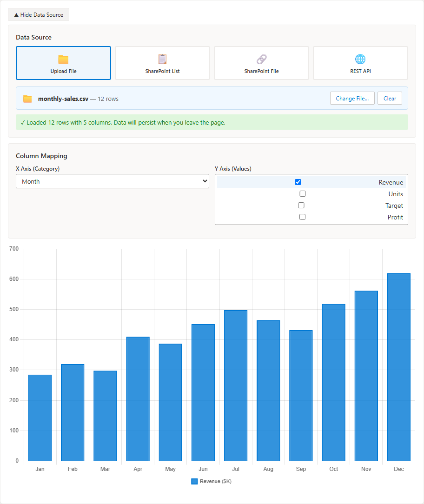This screenshot has height=504, width=424.
Task: Click the Data Source heading
Action: (x=34, y=37)
